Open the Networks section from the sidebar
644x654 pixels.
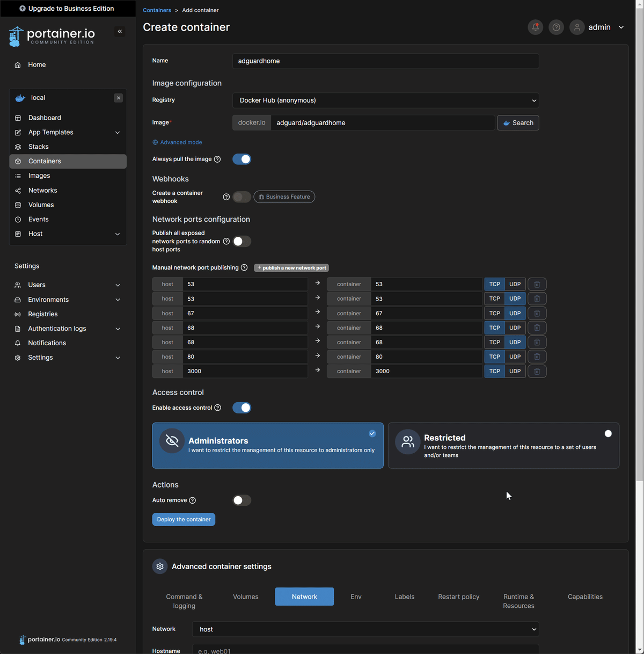(x=42, y=190)
